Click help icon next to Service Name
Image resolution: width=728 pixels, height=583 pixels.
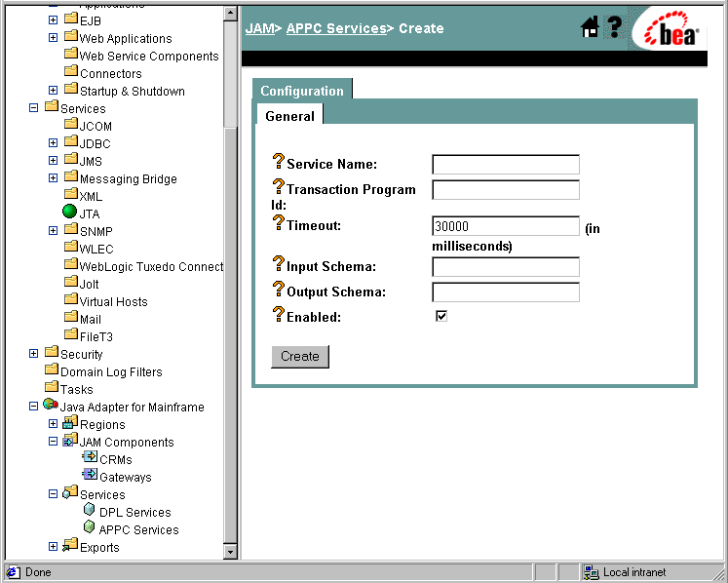pos(278,161)
